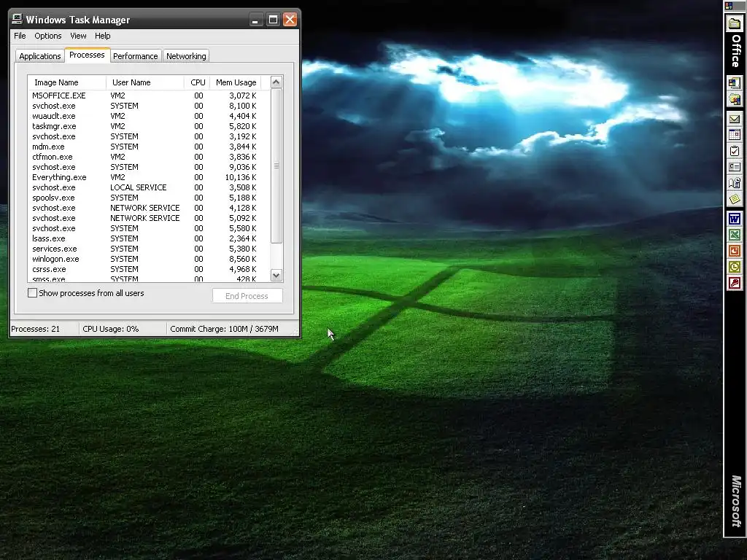This screenshot has height=560, width=747.
Task: Click the process list scroll up arrow
Action: click(276, 82)
